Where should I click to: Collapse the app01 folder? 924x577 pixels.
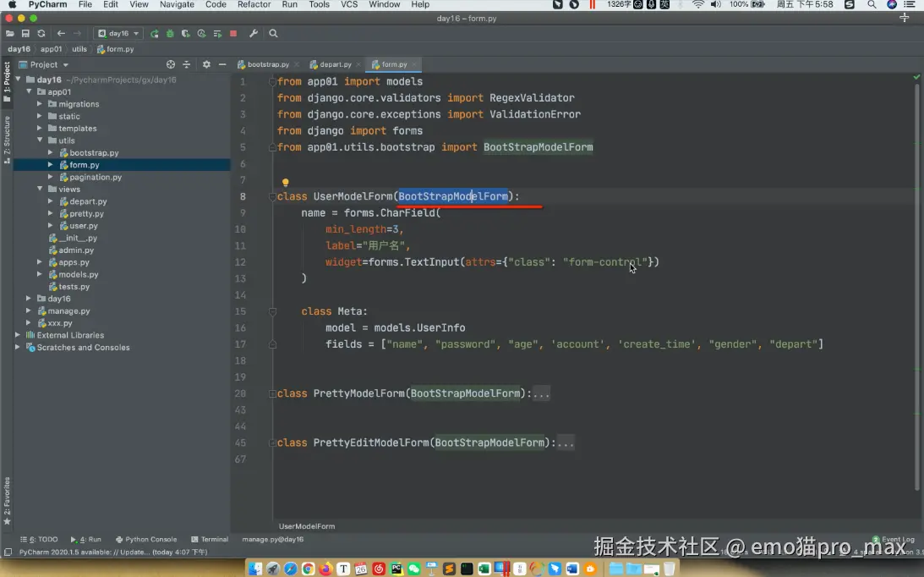click(x=29, y=92)
